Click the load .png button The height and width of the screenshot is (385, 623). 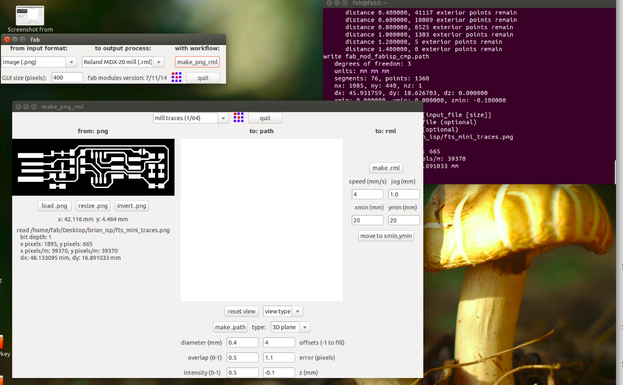pos(54,206)
